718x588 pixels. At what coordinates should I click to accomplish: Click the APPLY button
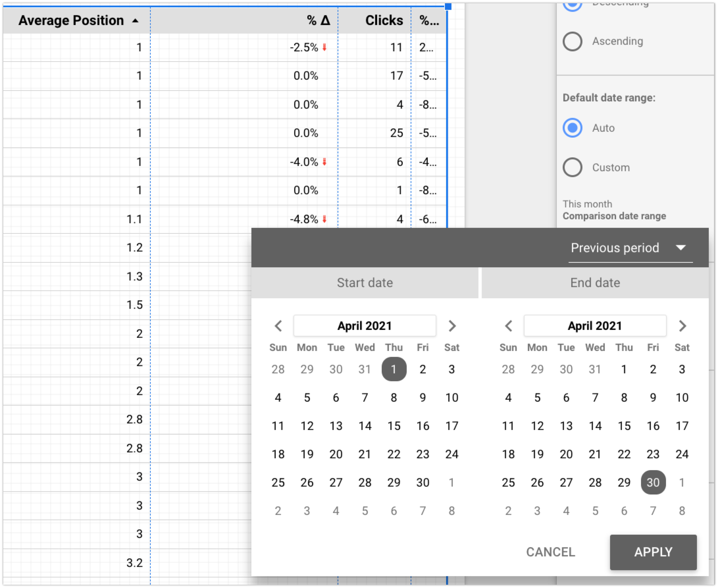click(x=653, y=552)
